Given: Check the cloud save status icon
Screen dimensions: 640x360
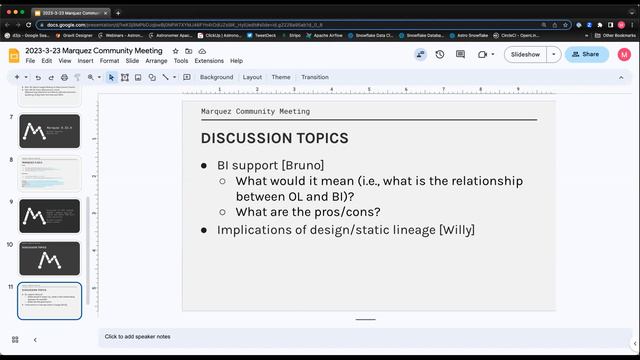Looking at the screenshot, I should pos(202,51).
